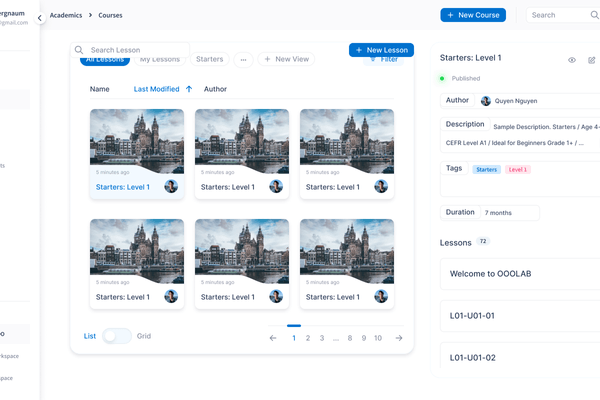This screenshot has width=600, height=400.
Task: Toggle the List/Grid view switch
Action: [x=117, y=336]
